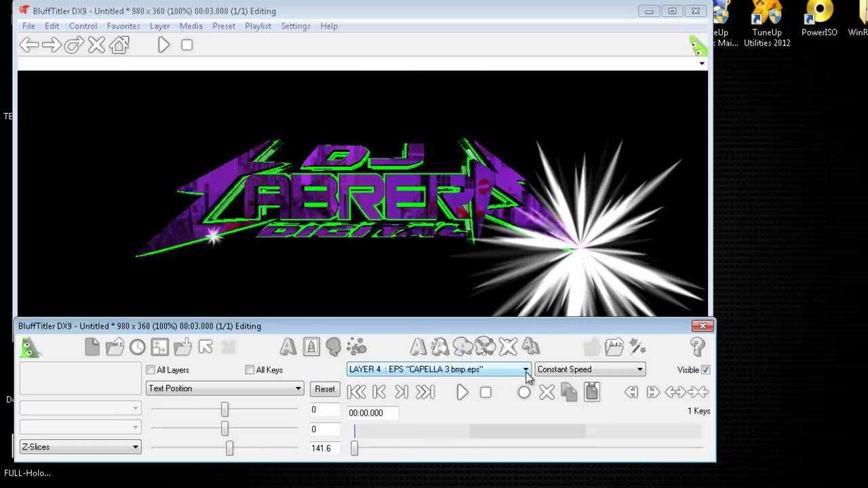
Task: Toggle the All Layers checkbox
Action: pos(151,370)
